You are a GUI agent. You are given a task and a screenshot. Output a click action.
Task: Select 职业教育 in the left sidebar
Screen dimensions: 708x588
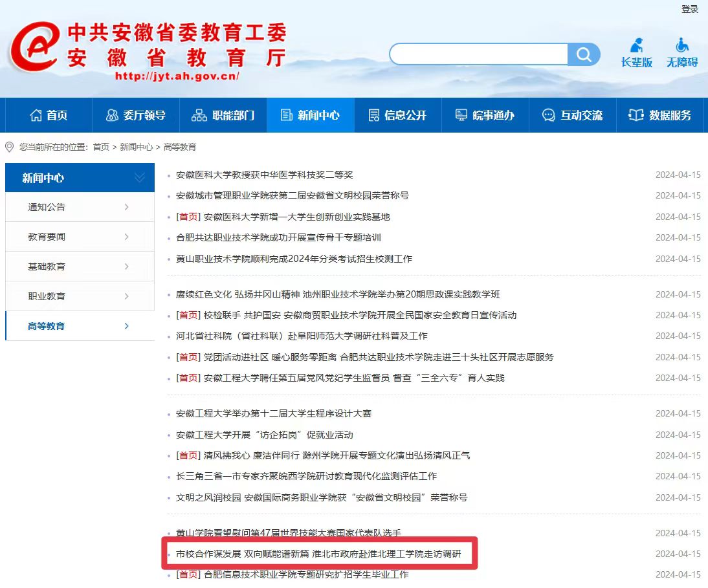point(47,296)
